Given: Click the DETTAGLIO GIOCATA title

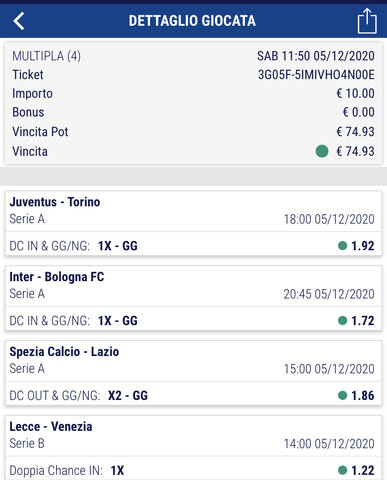Looking at the screenshot, I should [192, 21].
